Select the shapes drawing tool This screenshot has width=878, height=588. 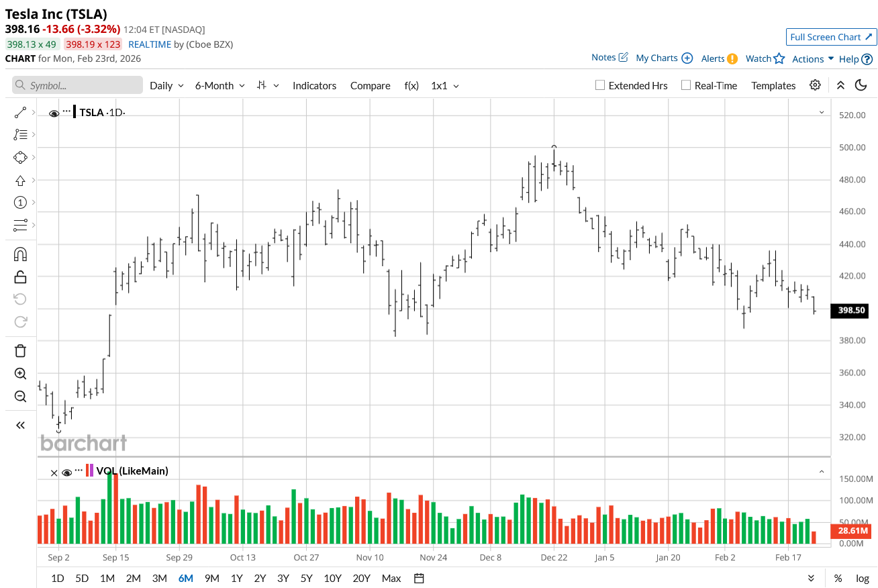point(20,157)
